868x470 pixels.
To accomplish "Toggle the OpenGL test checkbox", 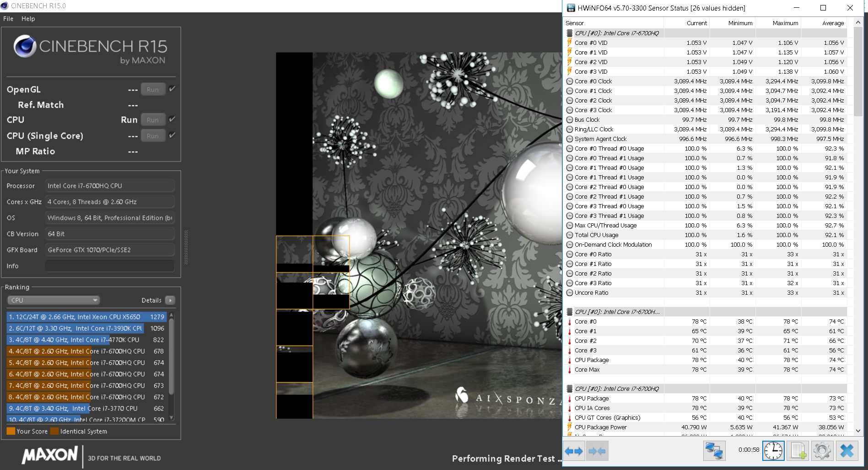I will [172, 89].
